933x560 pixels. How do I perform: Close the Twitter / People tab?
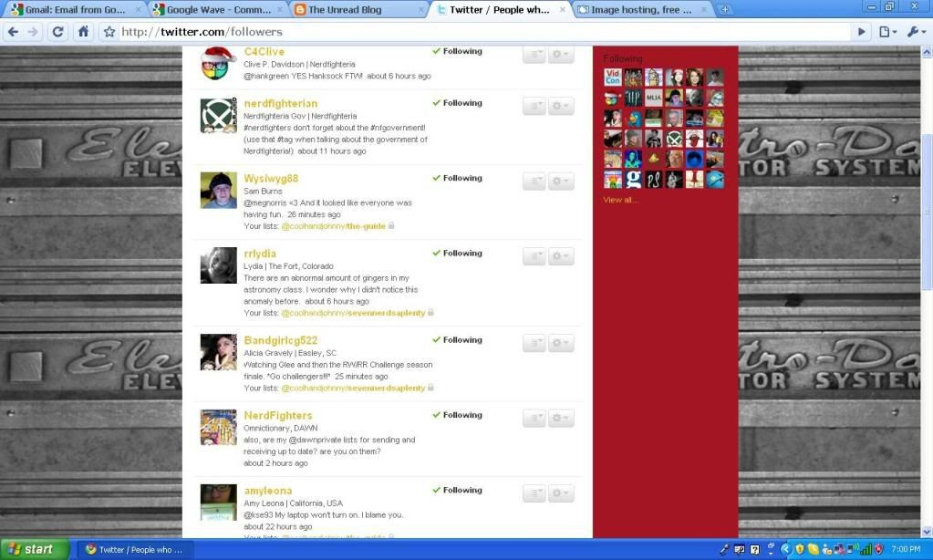tap(563, 9)
